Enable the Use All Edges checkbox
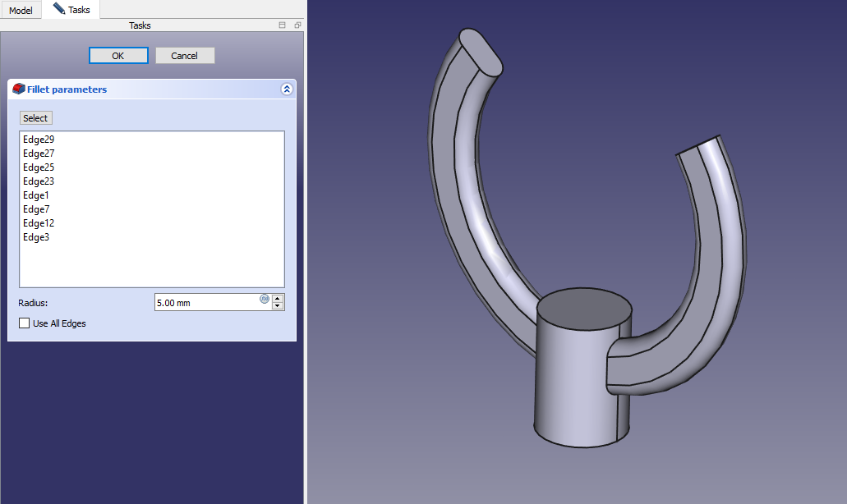 pos(25,323)
